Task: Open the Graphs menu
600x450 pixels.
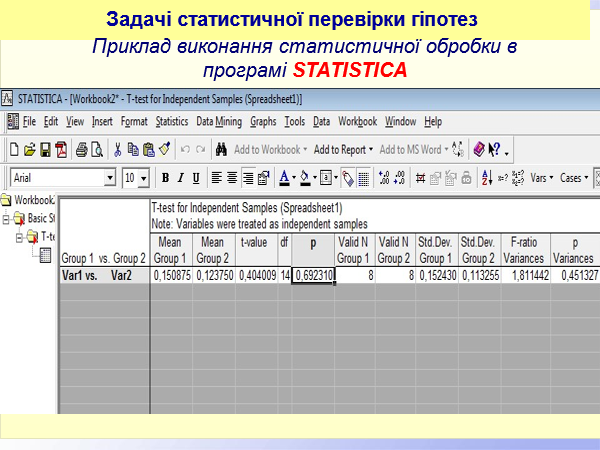Action: tap(263, 122)
